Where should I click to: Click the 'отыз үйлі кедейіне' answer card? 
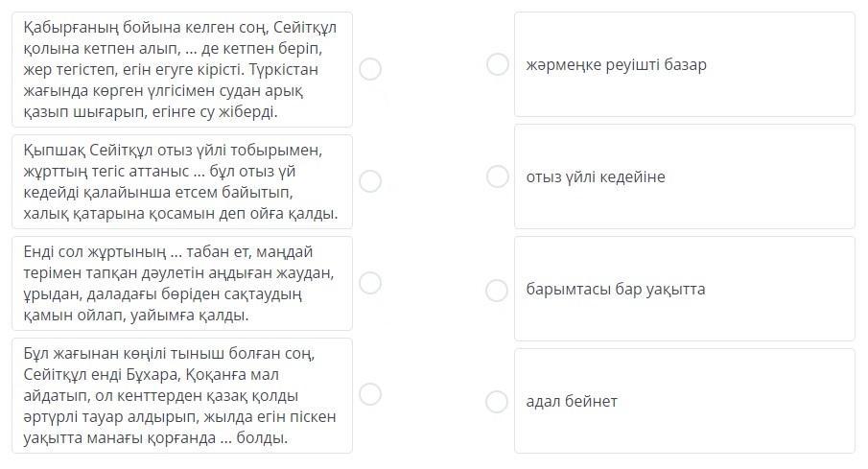point(684,176)
